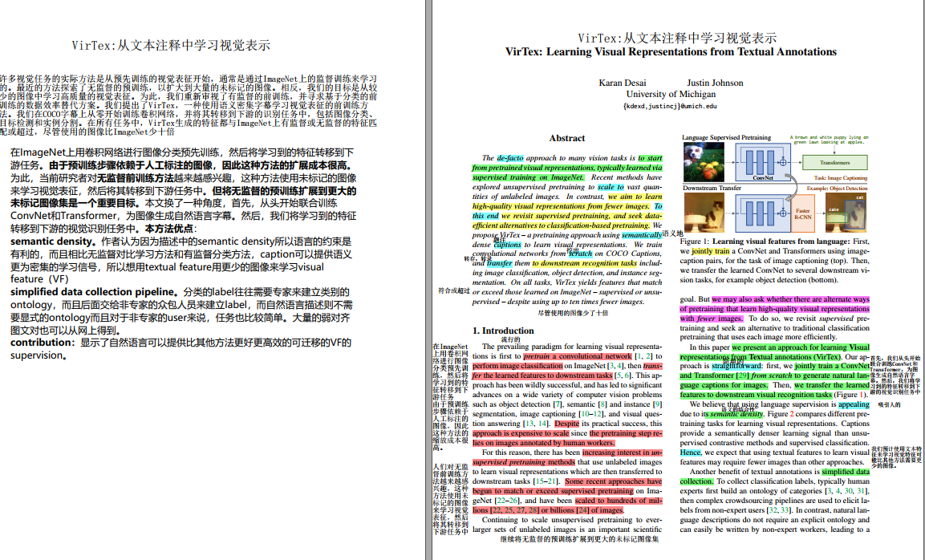This screenshot has height=560, width=925.
Task: Click annotation 流行的 above Introduction paragraph
Action: [x=511, y=339]
